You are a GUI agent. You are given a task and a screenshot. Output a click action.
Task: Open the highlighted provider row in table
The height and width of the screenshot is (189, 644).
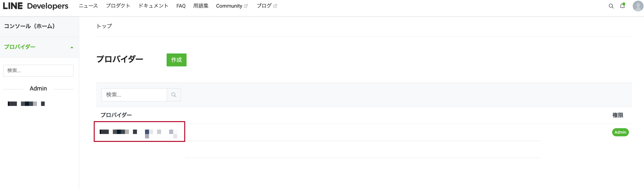(139, 132)
